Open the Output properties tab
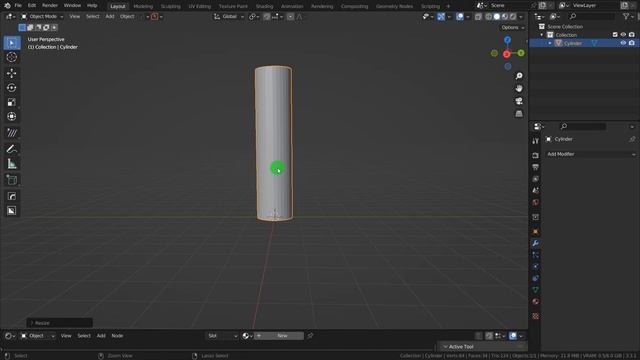640x360 pixels. click(536, 167)
